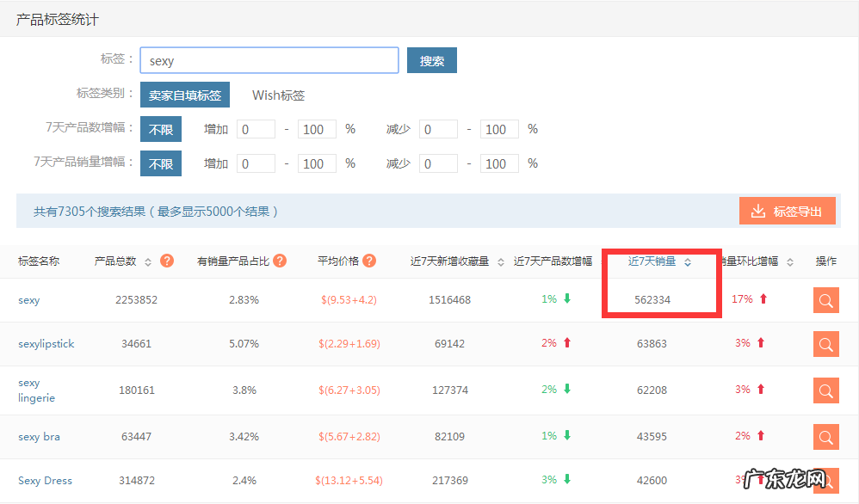This screenshot has width=859, height=504.
Task: Click the 搜索 search button
Action: pos(431,60)
